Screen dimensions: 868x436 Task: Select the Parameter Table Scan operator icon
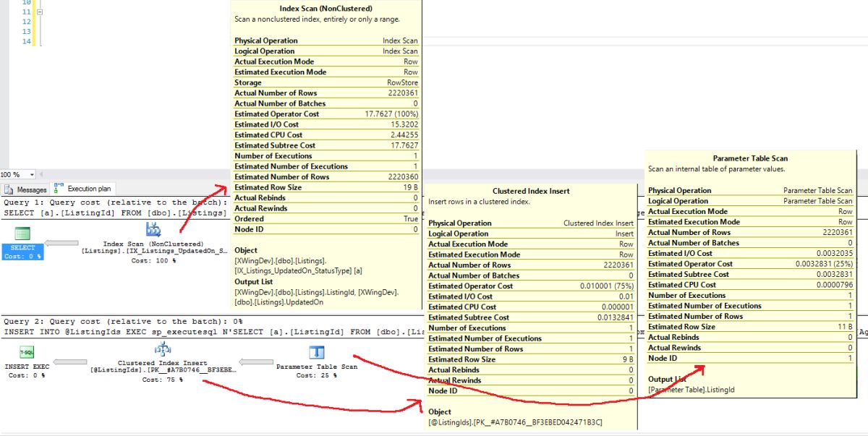(x=317, y=352)
